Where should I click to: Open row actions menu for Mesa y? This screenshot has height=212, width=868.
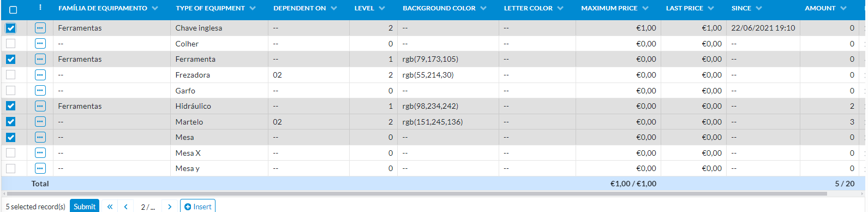[40, 168]
